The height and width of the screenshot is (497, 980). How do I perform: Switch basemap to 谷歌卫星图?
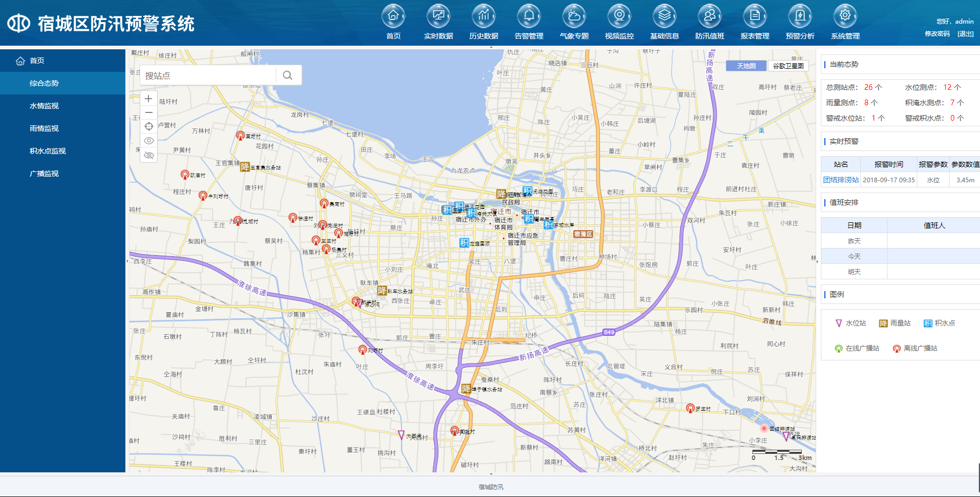pyautogui.click(x=788, y=66)
